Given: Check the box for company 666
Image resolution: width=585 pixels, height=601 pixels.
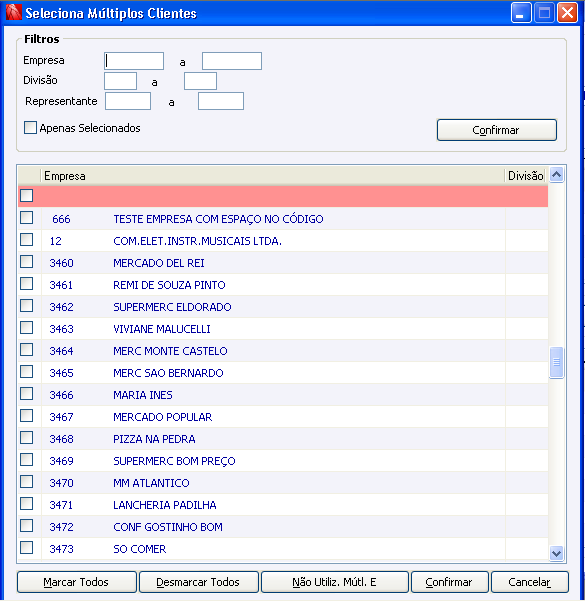Looking at the screenshot, I should (26, 218).
